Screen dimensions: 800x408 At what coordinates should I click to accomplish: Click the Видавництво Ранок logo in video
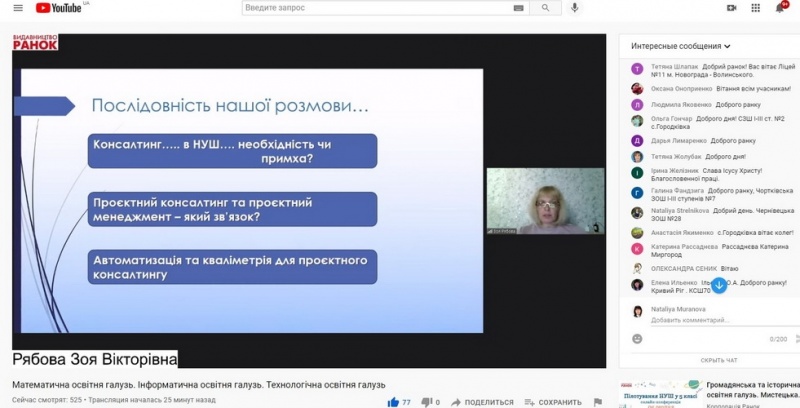click(x=35, y=43)
